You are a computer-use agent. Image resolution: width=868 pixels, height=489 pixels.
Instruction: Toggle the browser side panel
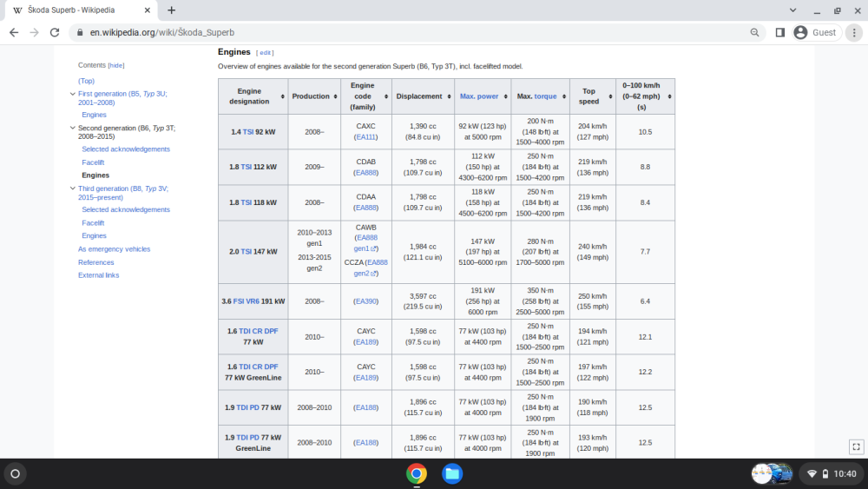[780, 33]
